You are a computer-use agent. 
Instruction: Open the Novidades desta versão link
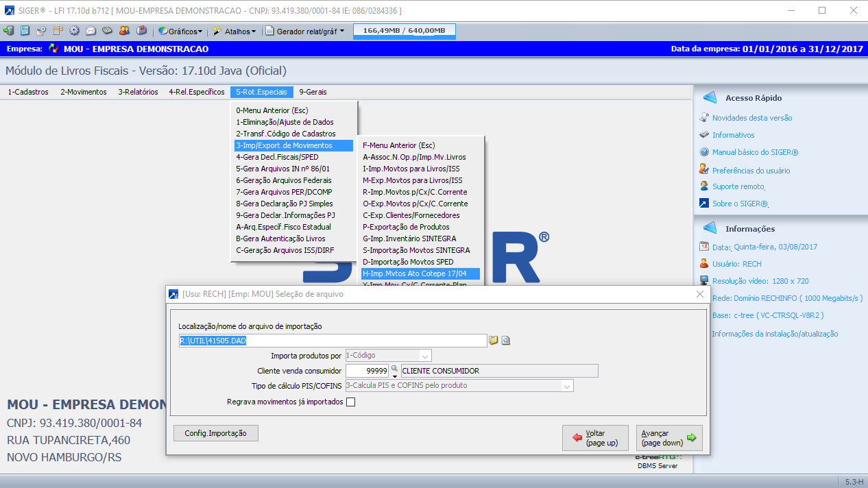click(x=751, y=118)
